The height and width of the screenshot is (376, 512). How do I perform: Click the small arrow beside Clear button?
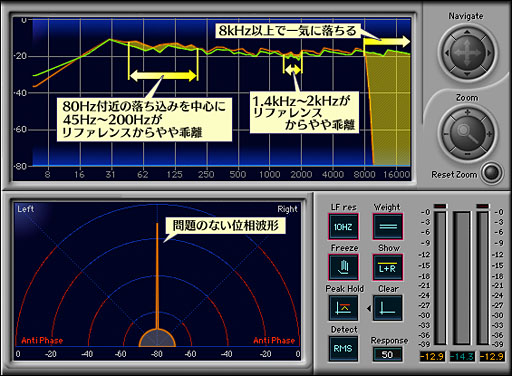pos(369,309)
